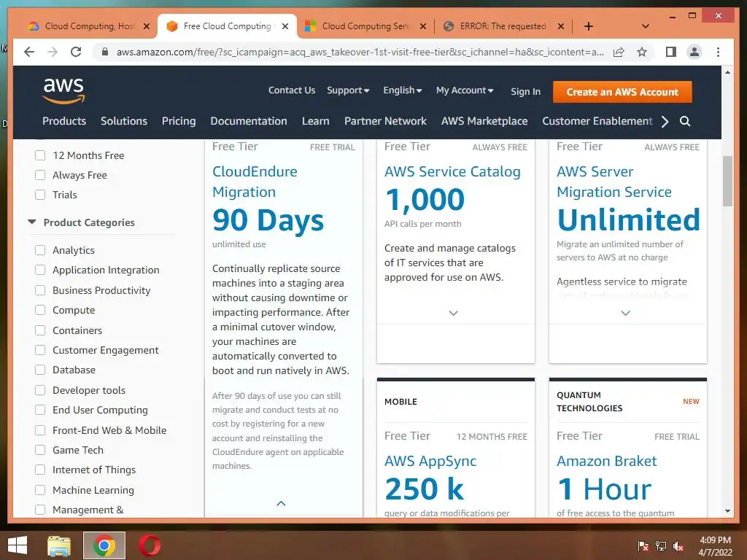Click the scrollbar down arrow
This screenshot has height=560, width=747.
point(727,511)
